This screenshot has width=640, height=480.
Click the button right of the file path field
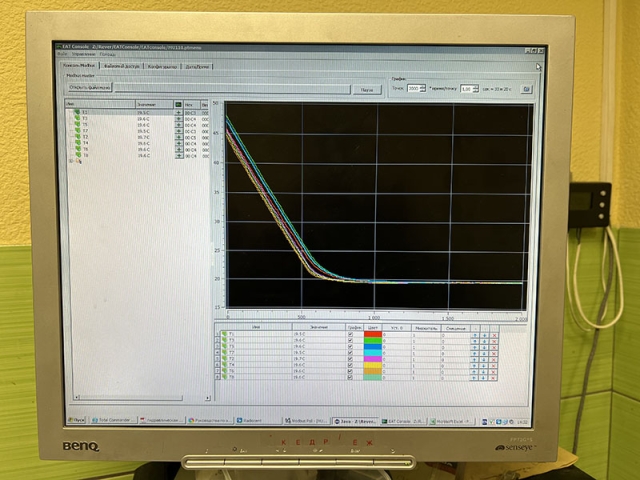click(367, 88)
